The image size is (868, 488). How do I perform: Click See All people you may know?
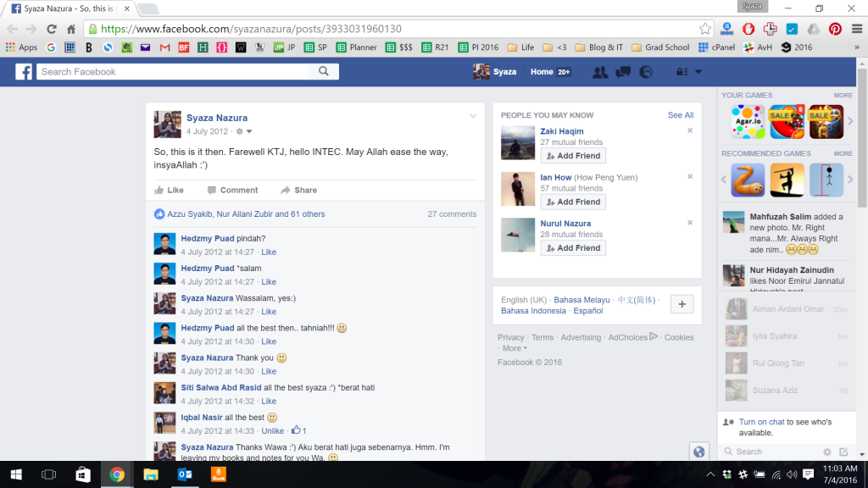[681, 115]
